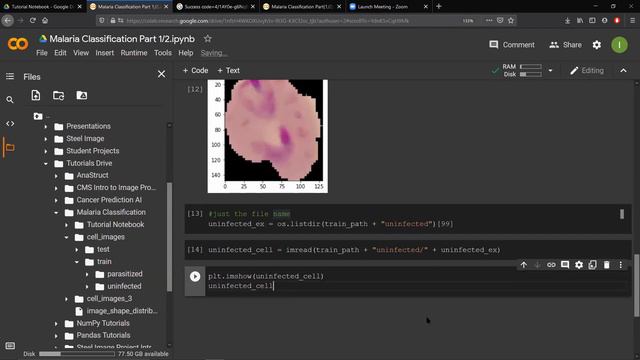Open the user account avatar
This screenshot has height=360, width=640.
coord(619,45)
